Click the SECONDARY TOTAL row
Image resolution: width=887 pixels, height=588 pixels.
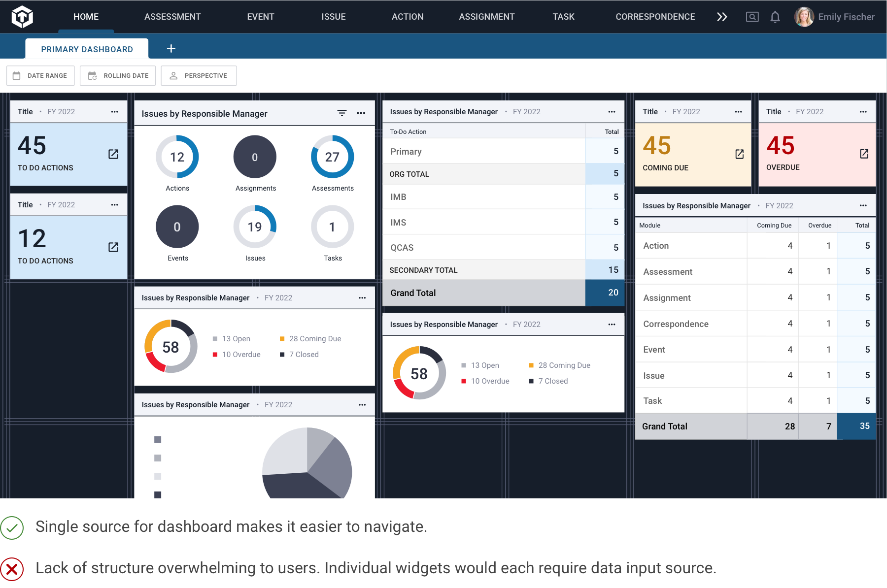tap(504, 270)
